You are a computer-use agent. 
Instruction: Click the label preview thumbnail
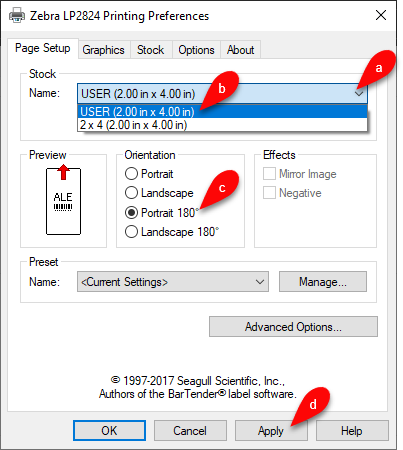pos(63,200)
